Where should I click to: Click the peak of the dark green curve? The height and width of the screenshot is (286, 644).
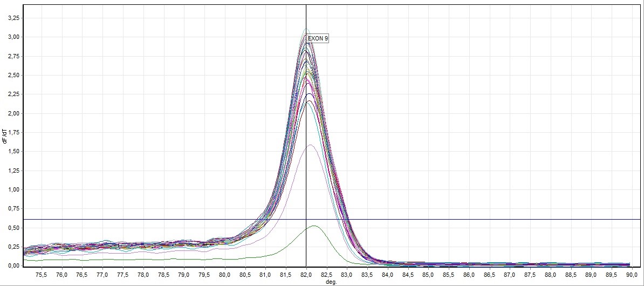click(x=314, y=226)
